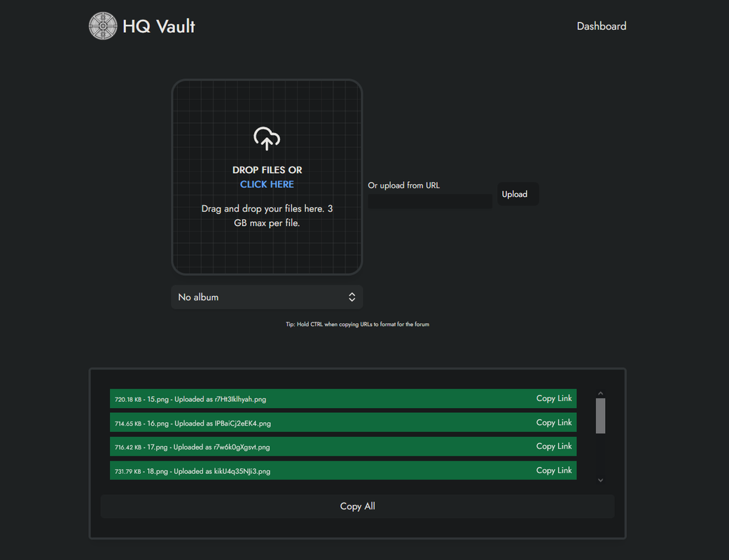Click the Copy All button
This screenshot has height=560, width=729.
pos(358,506)
